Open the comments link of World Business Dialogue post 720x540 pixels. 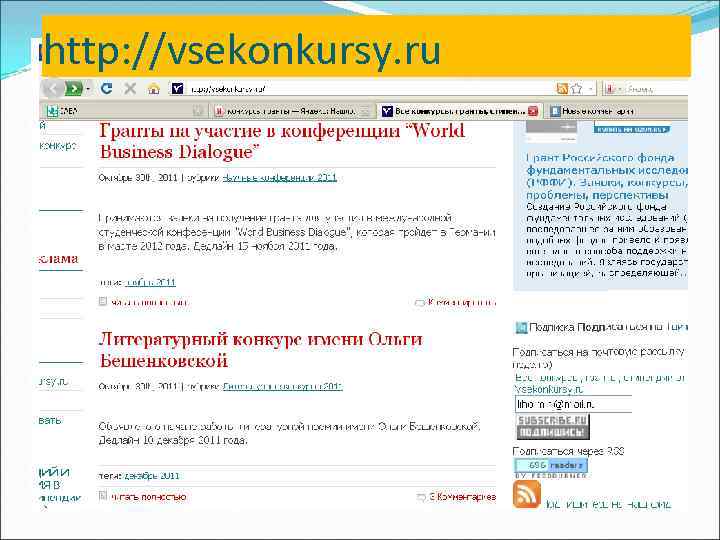click(461, 302)
